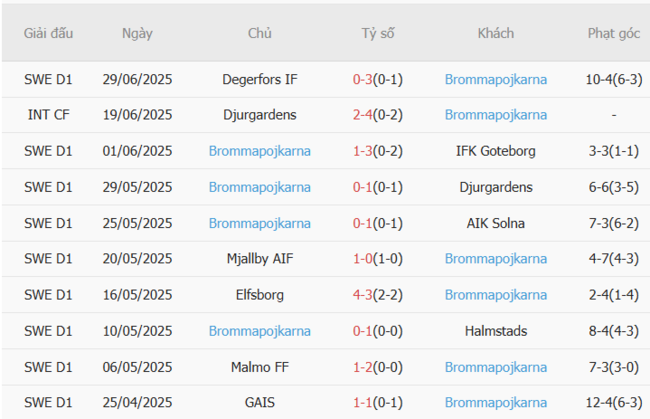Click the INT CF league label
This screenshot has height=419, width=650.
click(x=49, y=115)
